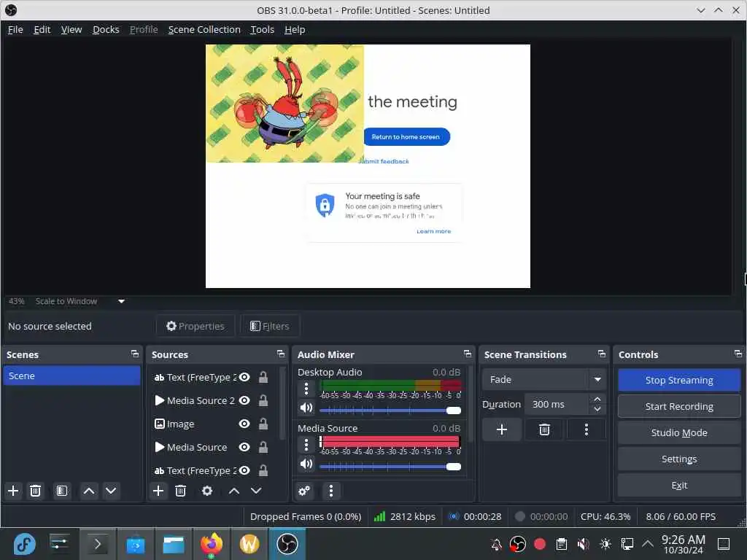Add a scene transition with plus button
The width and height of the screenshot is (747, 560).
(x=502, y=430)
